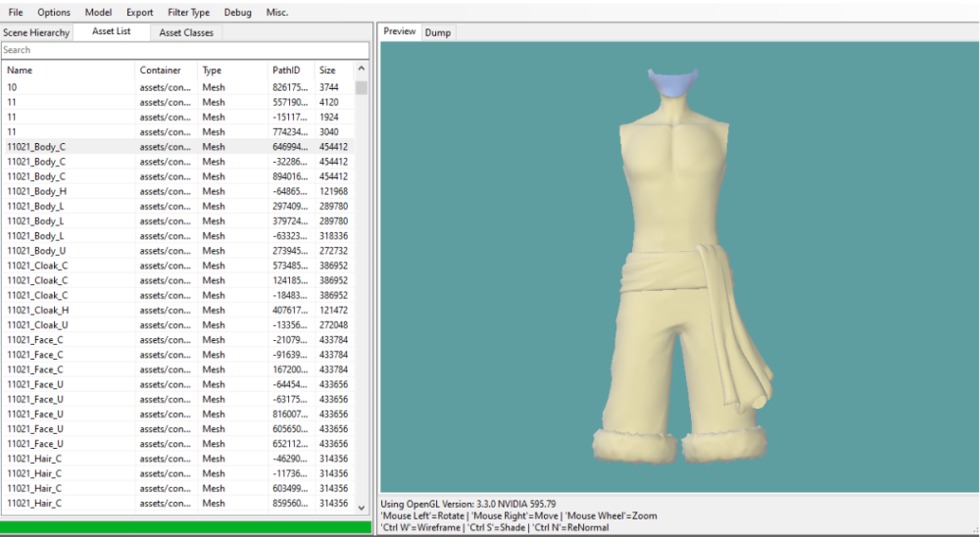Open the Model menu
The width and height of the screenshot is (980, 537).
click(x=98, y=12)
